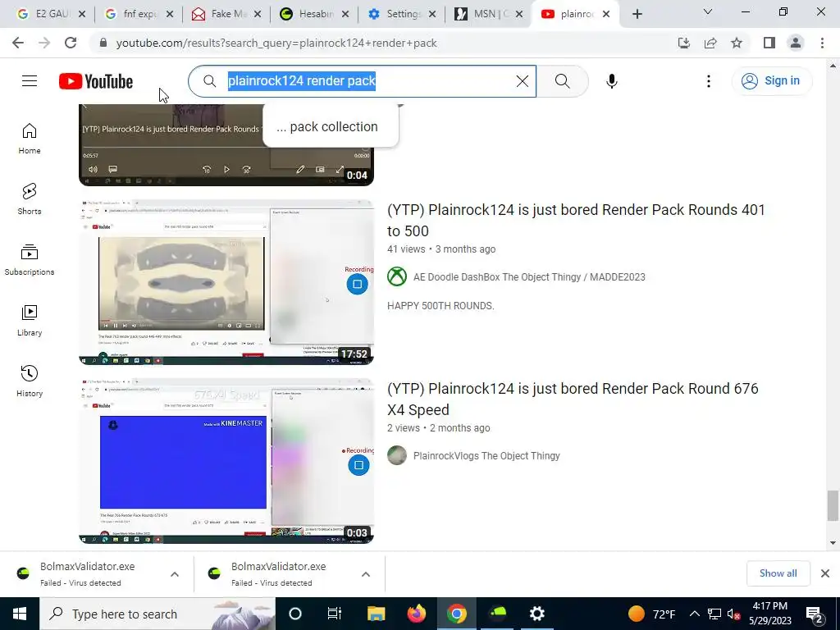Open Task View on taskbar
This screenshot has height=630, width=840.
[x=335, y=614]
